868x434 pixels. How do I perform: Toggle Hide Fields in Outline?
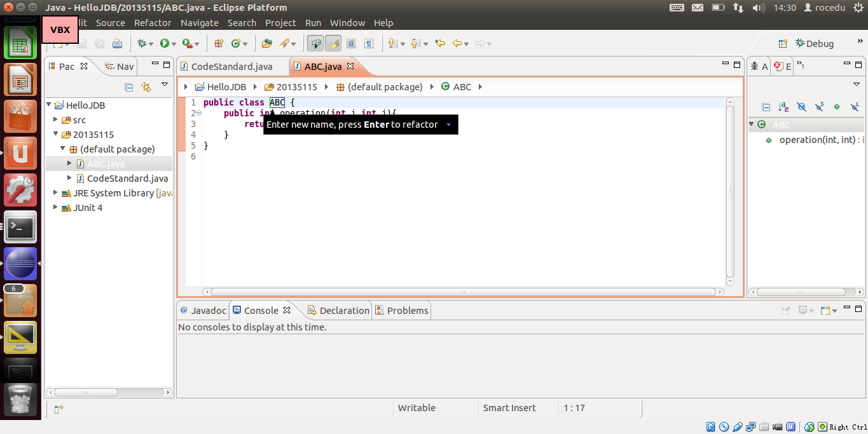[x=801, y=107]
